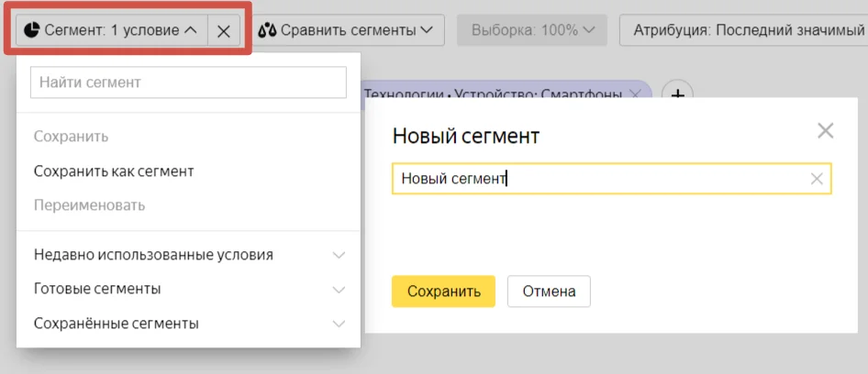
Task: Click the Новый сегмент dialog title
Action: [465, 136]
